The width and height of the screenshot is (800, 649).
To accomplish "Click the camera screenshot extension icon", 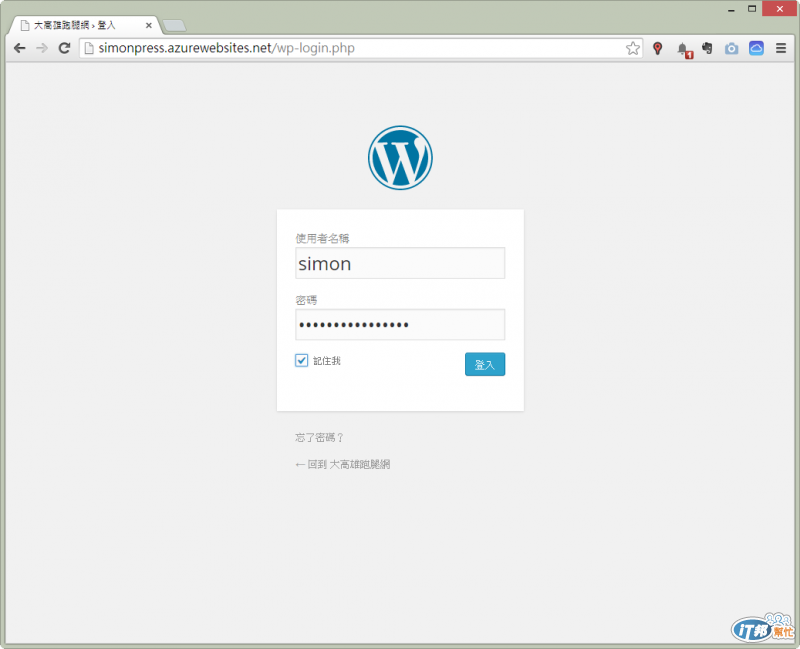I will click(x=732, y=48).
